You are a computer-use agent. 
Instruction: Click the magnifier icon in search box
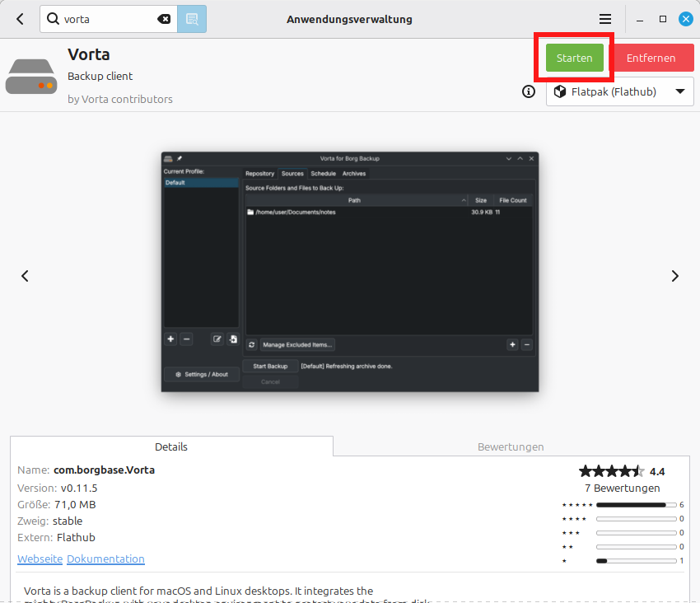[54, 19]
